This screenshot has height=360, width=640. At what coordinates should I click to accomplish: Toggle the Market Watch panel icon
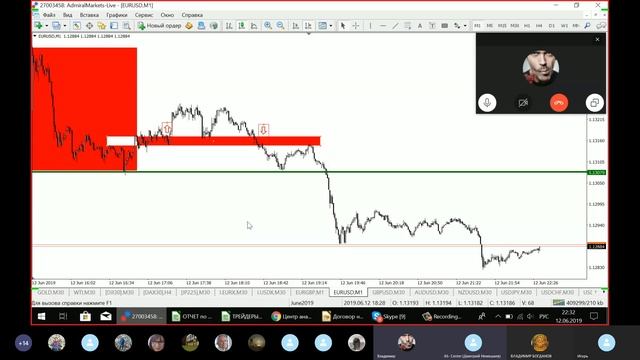tap(76, 26)
